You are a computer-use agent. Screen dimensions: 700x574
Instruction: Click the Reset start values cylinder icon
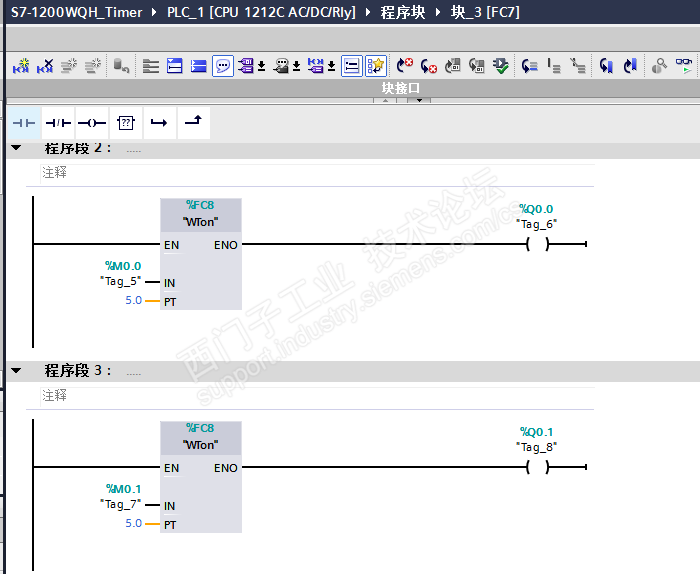click(121, 66)
